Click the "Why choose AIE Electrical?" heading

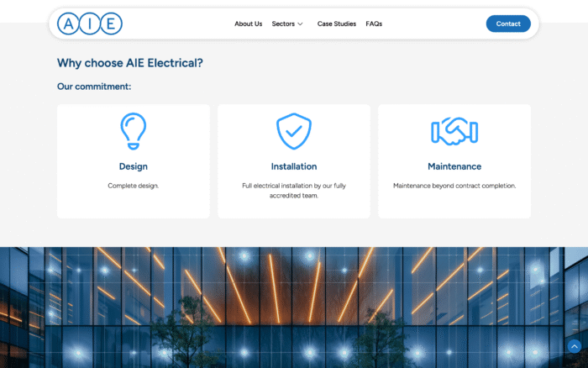coord(129,63)
